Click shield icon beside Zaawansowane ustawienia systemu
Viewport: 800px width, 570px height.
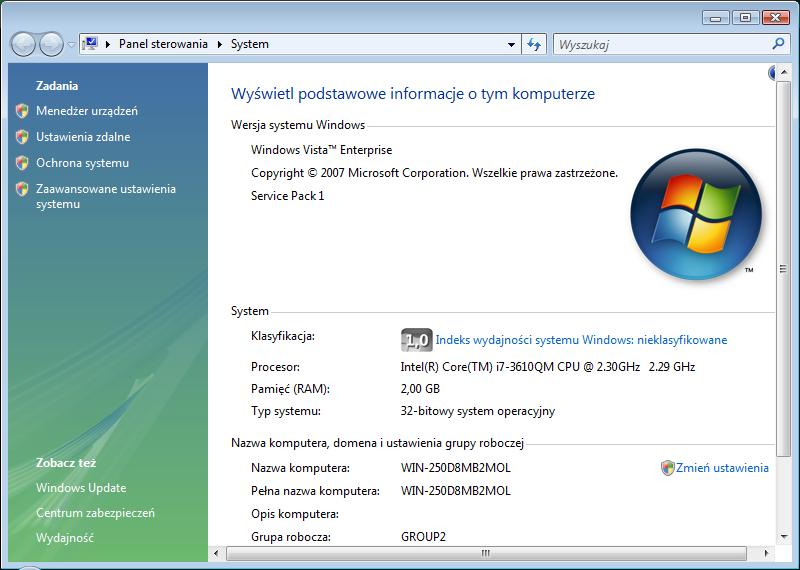pyautogui.click(x=22, y=189)
